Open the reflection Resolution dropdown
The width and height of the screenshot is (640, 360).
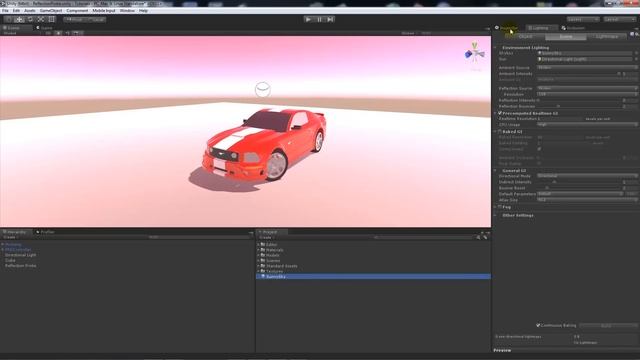tap(587, 94)
